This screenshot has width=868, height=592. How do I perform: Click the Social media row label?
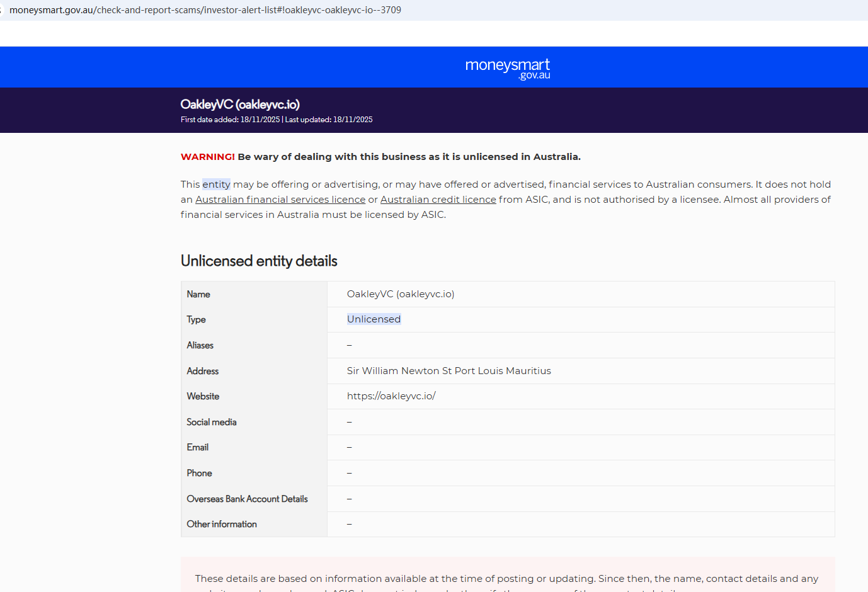pyautogui.click(x=212, y=422)
